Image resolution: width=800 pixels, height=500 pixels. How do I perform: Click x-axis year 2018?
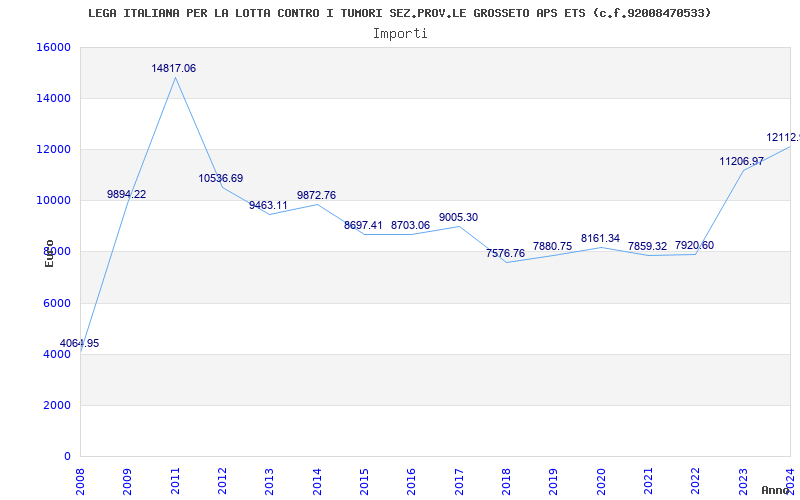click(x=506, y=482)
